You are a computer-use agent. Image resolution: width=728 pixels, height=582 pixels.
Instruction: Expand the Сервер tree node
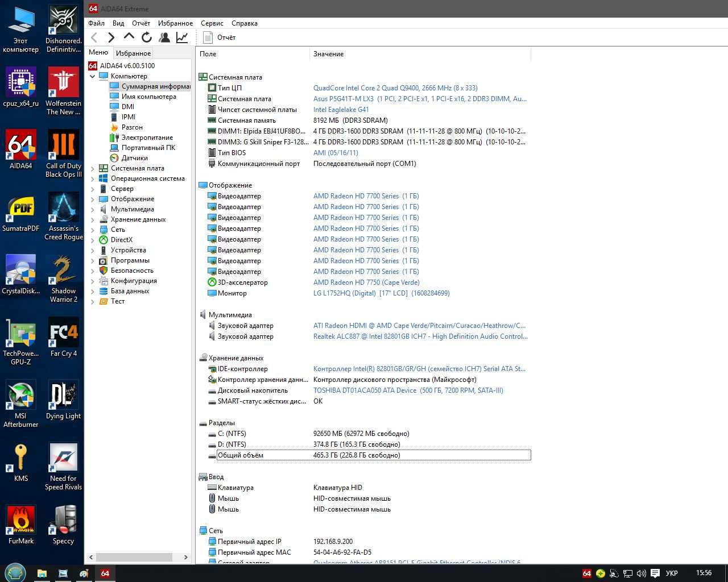pos(93,189)
